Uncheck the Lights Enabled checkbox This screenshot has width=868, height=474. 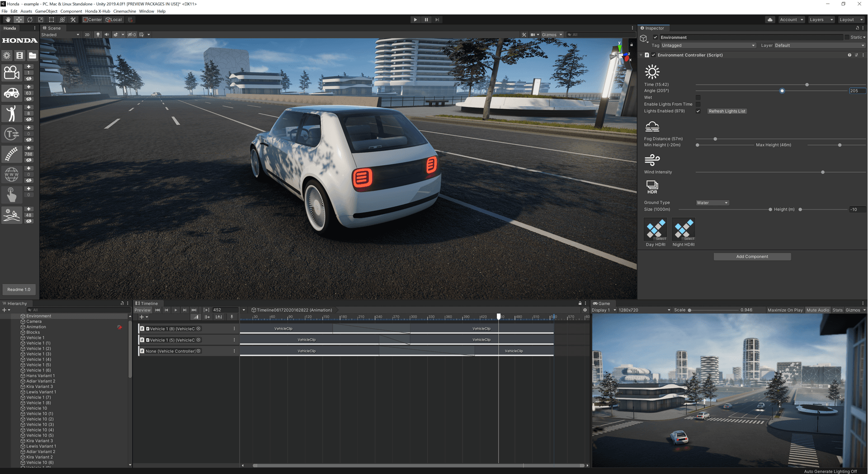pos(698,111)
